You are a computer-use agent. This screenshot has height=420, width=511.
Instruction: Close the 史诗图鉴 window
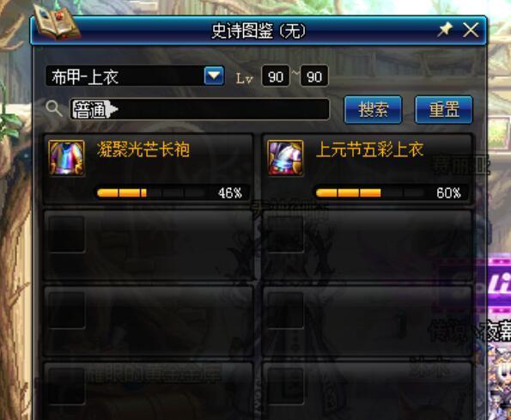click(471, 30)
